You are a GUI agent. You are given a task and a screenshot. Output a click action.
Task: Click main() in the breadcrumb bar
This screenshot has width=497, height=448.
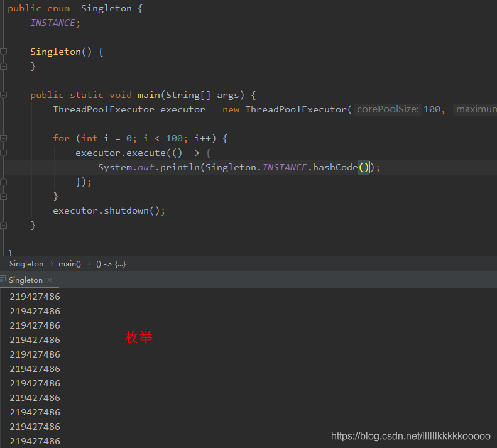click(x=70, y=264)
